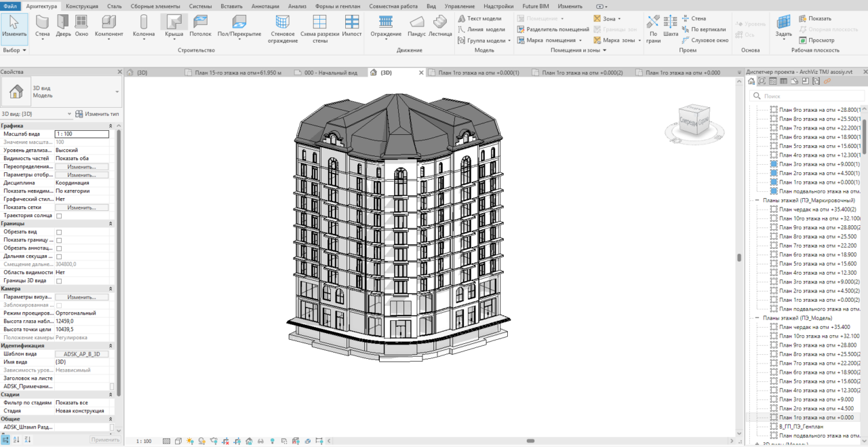The image size is (868, 447).
Task: Open the 3D вид: {3D} selector dropdown
Action: [x=69, y=114]
